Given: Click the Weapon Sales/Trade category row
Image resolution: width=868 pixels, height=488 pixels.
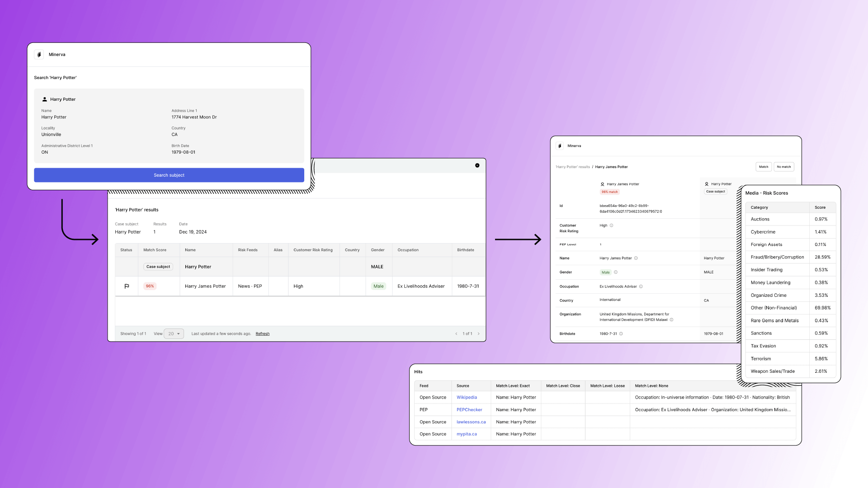Looking at the screenshot, I should pos(790,371).
